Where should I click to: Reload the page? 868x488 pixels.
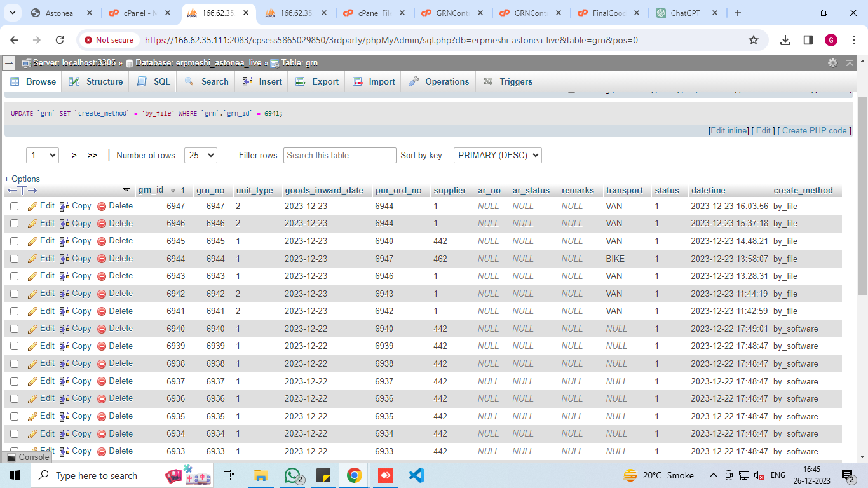click(x=60, y=40)
